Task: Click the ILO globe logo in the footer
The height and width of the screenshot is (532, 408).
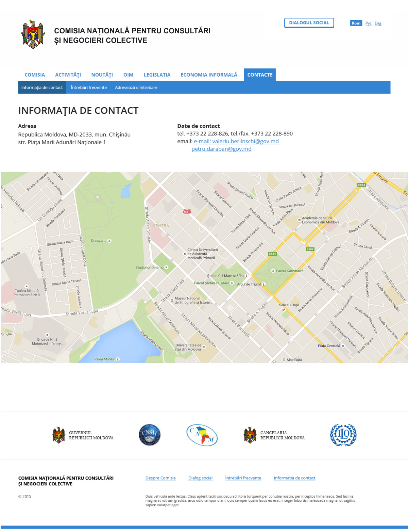Action: (343, 435)
